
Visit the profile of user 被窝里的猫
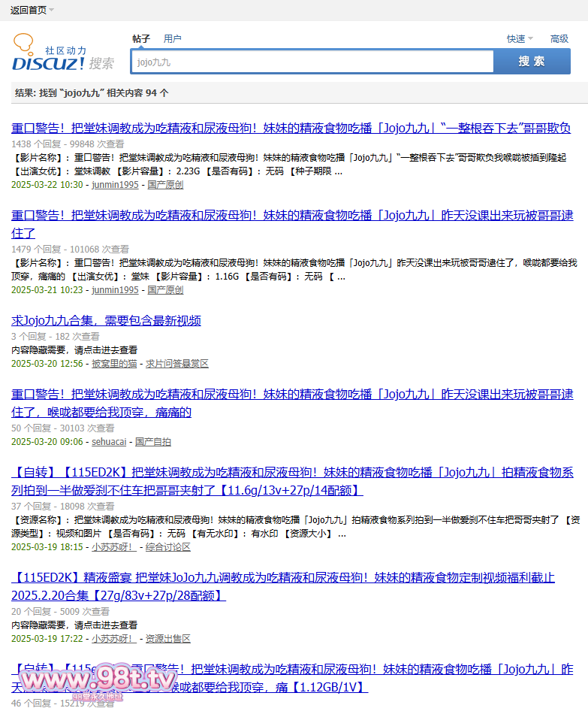pyautogui.click(x=114, y=364)
